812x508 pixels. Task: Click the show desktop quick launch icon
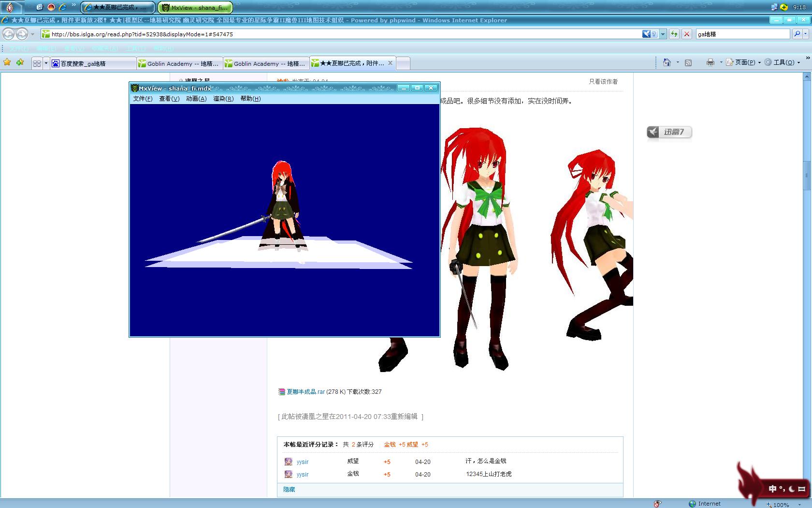40,7
